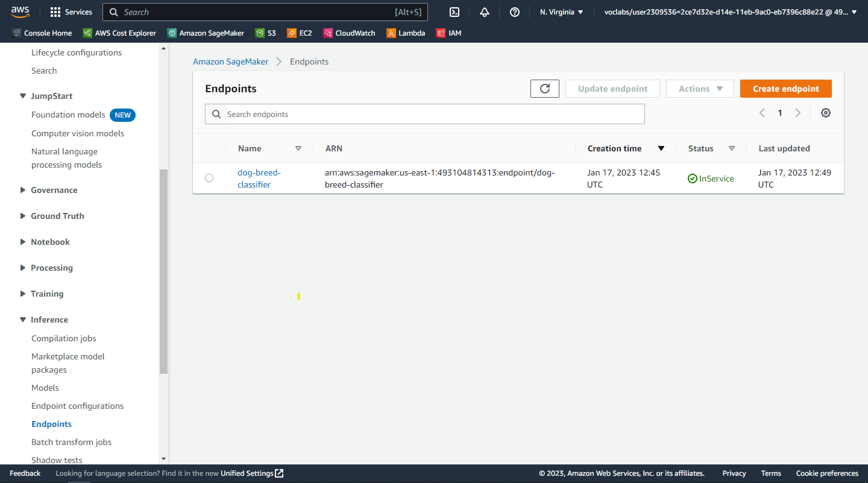Open Cookie preferences

[827, 473]
